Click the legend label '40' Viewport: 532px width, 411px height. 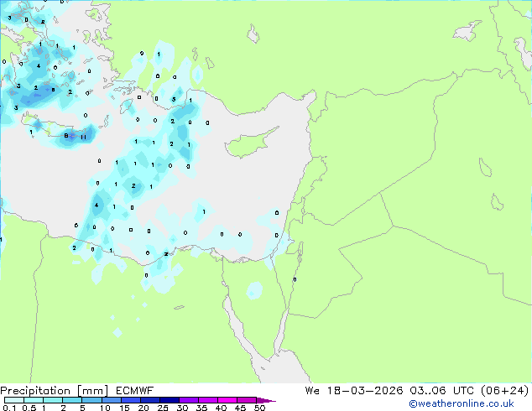click(221, 408)
